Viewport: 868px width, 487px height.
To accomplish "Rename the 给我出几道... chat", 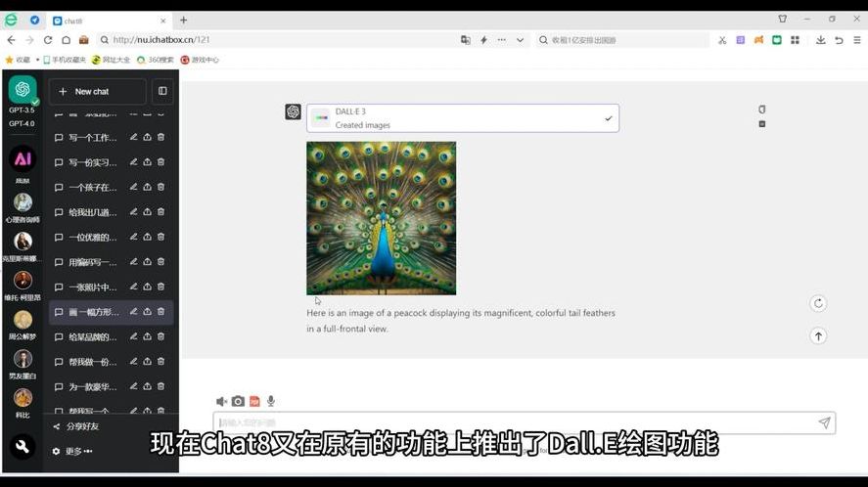I will 133,211.
